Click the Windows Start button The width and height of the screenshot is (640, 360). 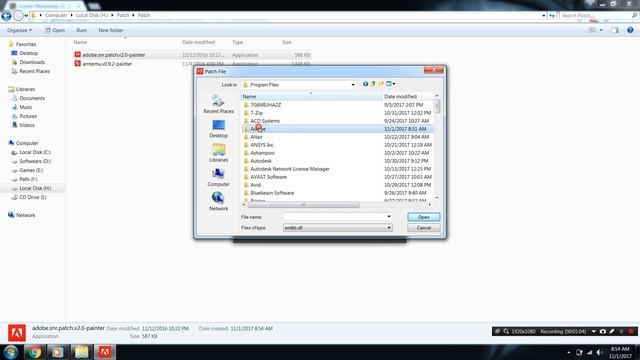[x=11, y=352]
